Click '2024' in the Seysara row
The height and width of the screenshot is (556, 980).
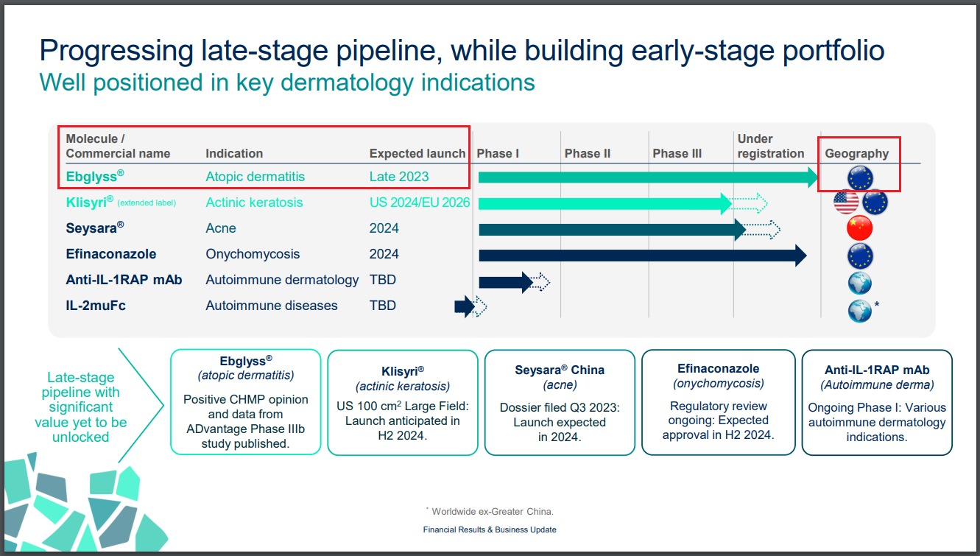click(384, 228)
